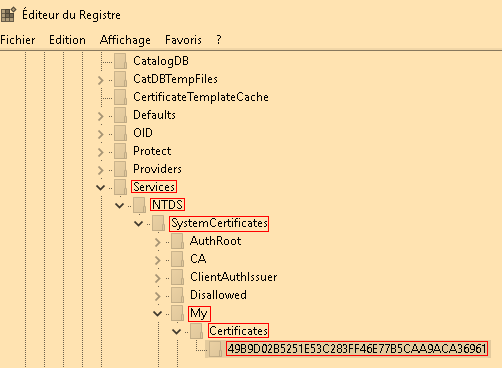This screenshot has height=368, width=502.
Task: Click the NTDS folder icon
Action: click(x=139, y=205)
